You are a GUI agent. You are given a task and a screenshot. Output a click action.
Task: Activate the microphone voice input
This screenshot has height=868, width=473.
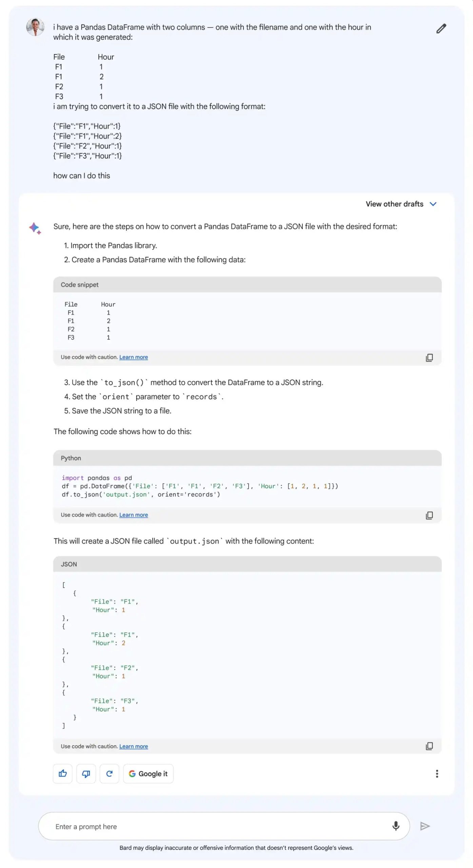[396, 826]
